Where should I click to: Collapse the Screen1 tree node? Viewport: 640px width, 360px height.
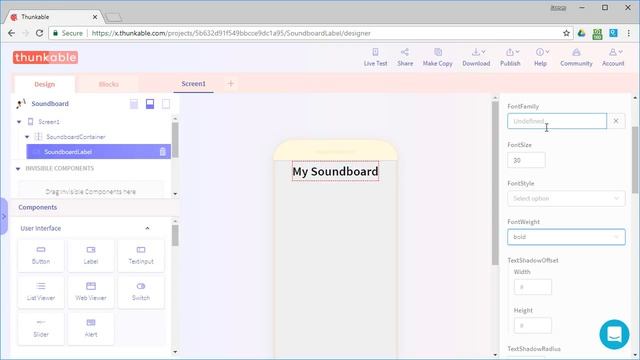pos(19,122)
